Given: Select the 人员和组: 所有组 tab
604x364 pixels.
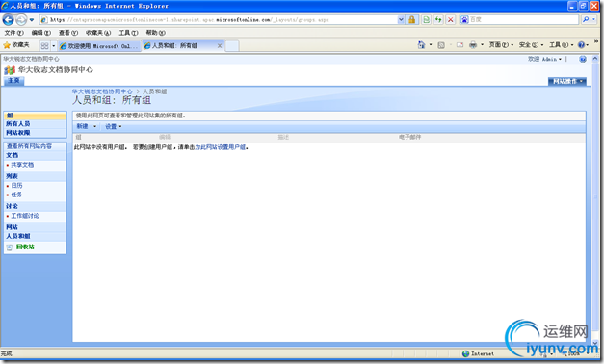Looking at the screenshot, I should tap(179, 45).
